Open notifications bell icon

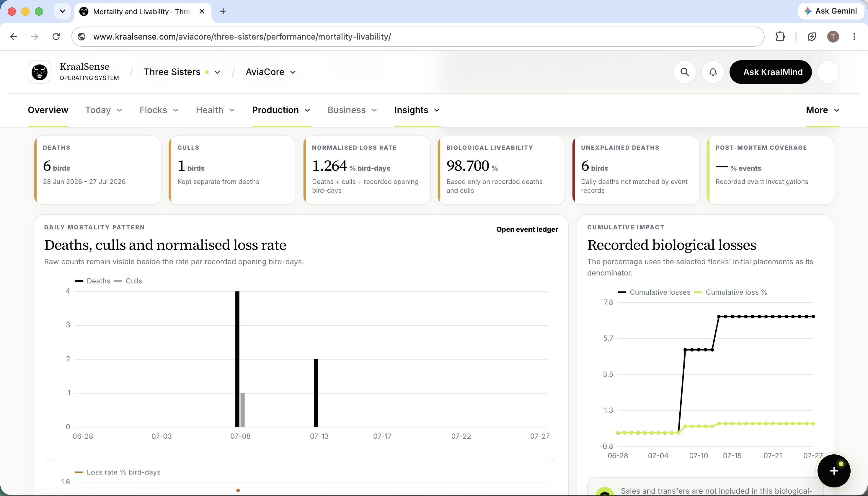coord(713,72)
